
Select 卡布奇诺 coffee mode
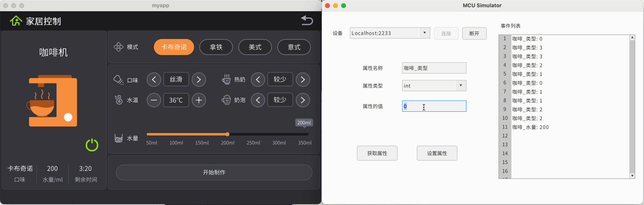pos(174,47)
